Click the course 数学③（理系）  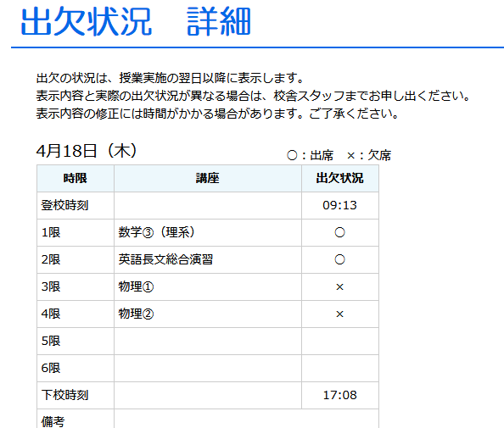[156, 232]
